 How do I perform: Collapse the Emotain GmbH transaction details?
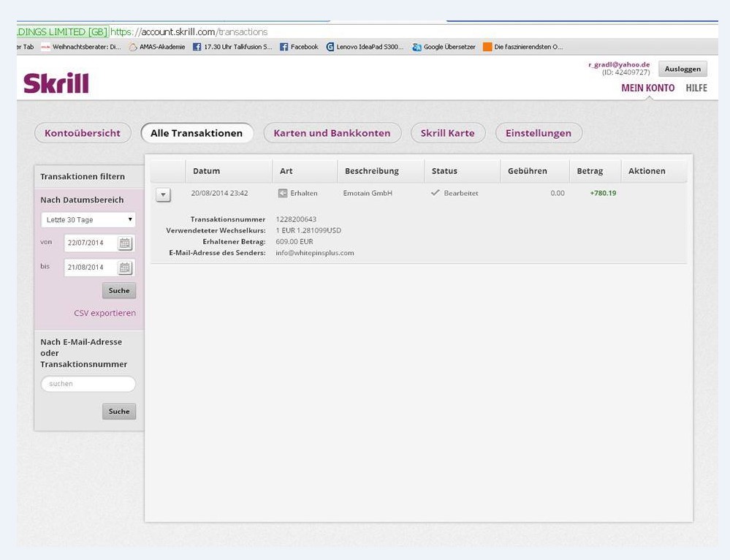[x=163, y=194]
